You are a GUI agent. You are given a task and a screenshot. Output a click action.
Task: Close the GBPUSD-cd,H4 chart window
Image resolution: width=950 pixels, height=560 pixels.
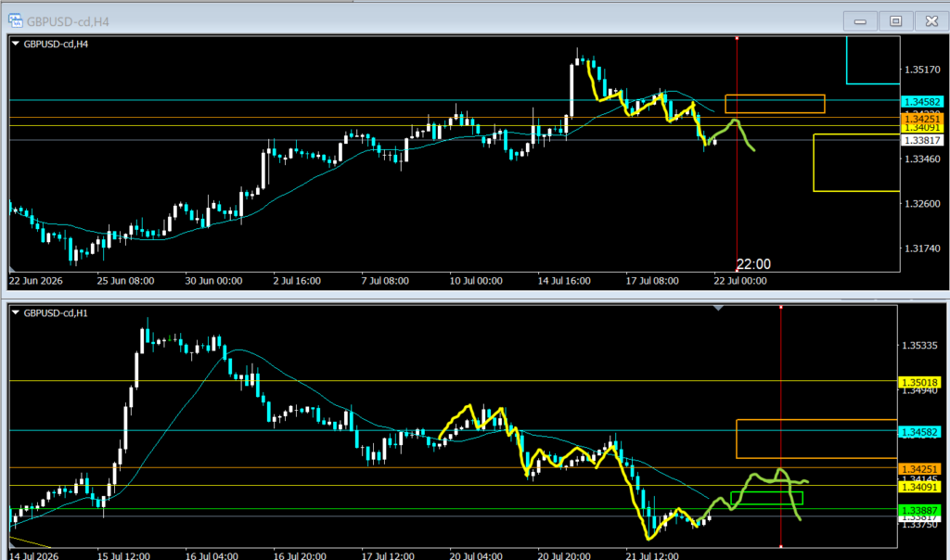931,21
